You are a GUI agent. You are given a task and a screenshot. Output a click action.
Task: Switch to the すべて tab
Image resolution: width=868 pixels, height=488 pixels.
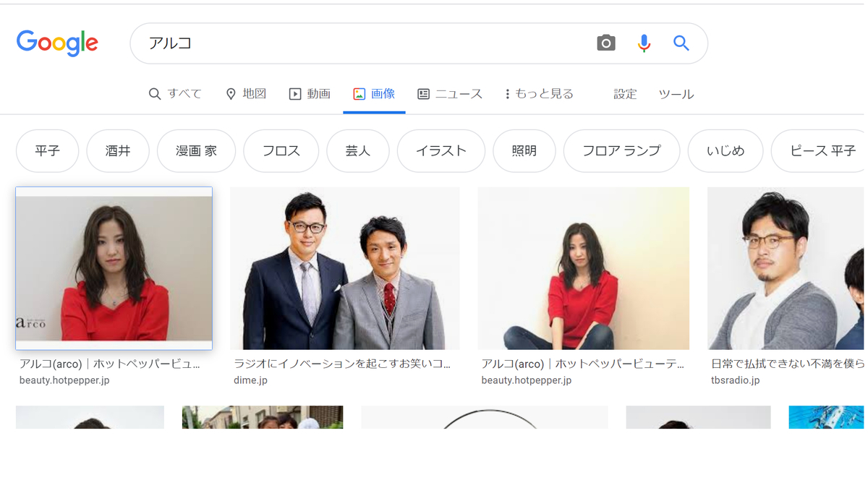[175, 94]
